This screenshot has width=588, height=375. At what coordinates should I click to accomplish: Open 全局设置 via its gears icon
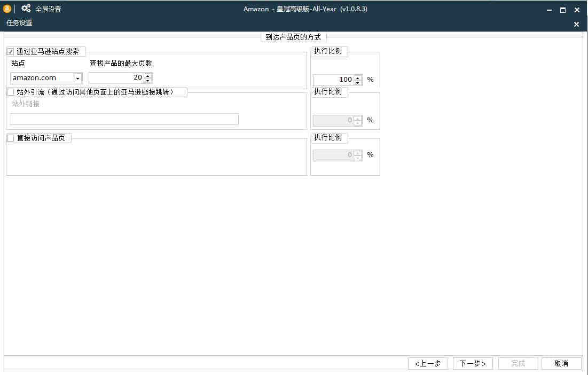coord(26,8)
